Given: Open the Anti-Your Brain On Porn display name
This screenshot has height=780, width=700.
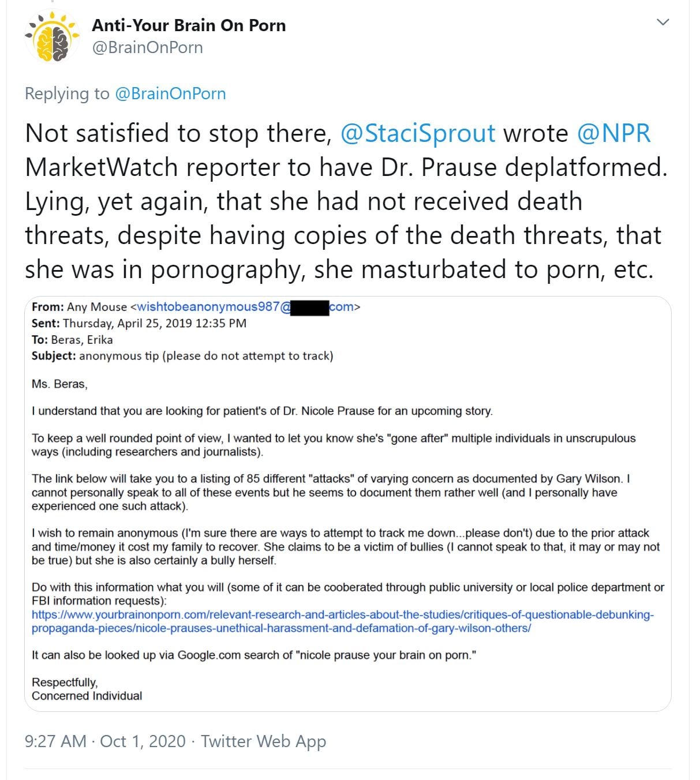Looking at the screenshot, I should tap(189, 25).
